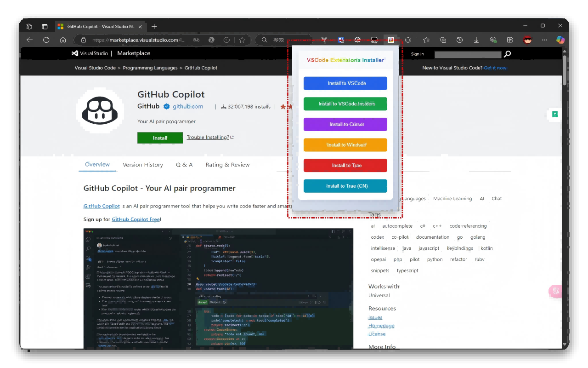This screenshot has height=368, width=588.
Task: Click the read aloud icon in the address bar
Action: coord(196,40)
